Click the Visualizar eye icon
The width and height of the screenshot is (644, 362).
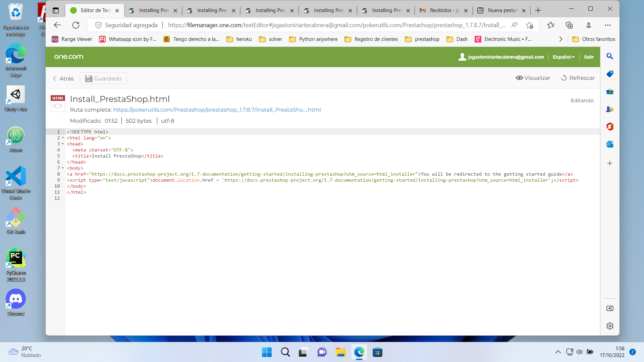point(519,78)
